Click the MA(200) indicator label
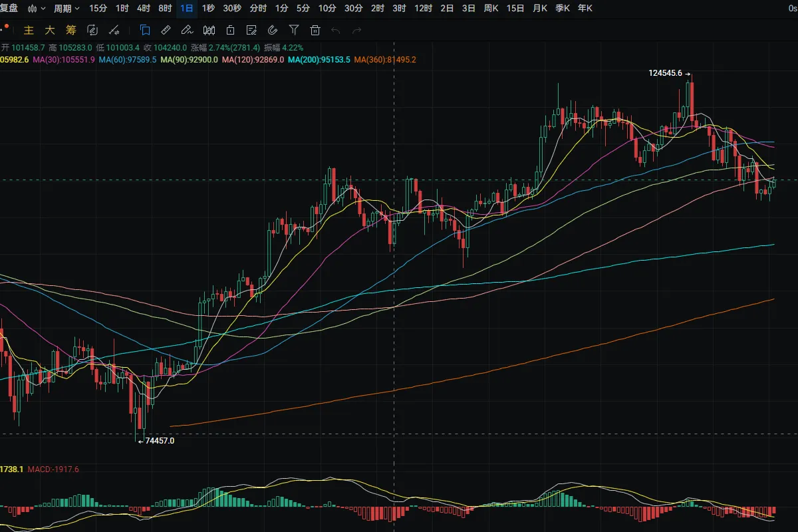This screenshot has height=532, width=798. [319, 60]
